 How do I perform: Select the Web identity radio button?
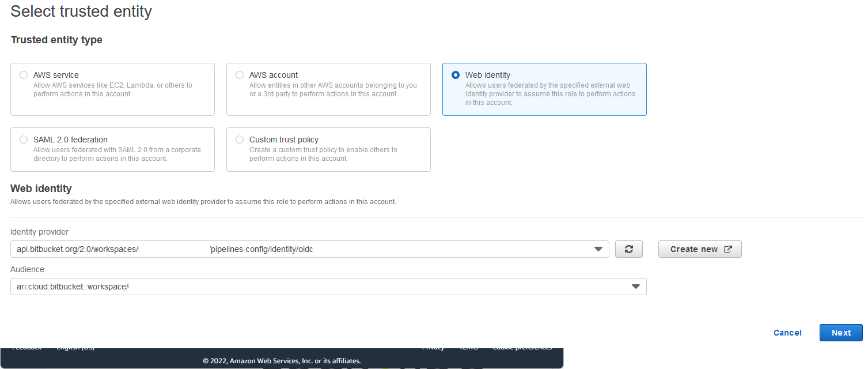point(456,75)
